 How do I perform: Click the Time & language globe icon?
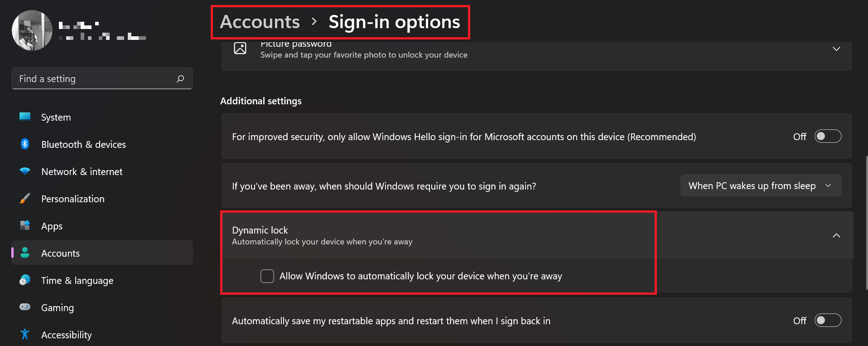coord(25,280)
